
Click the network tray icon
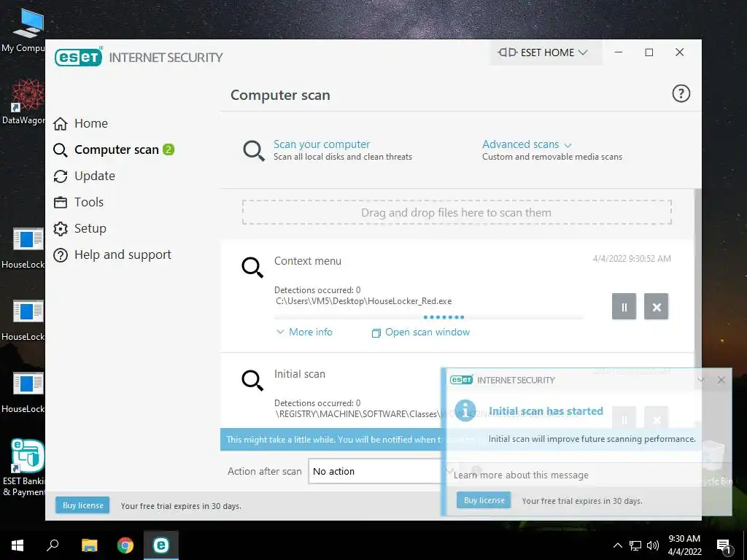click(635, 545)
